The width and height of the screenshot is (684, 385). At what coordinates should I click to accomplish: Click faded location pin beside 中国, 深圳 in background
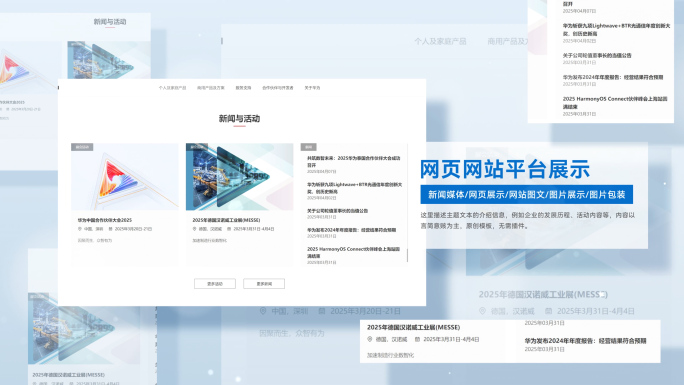(x=263, y=311)
